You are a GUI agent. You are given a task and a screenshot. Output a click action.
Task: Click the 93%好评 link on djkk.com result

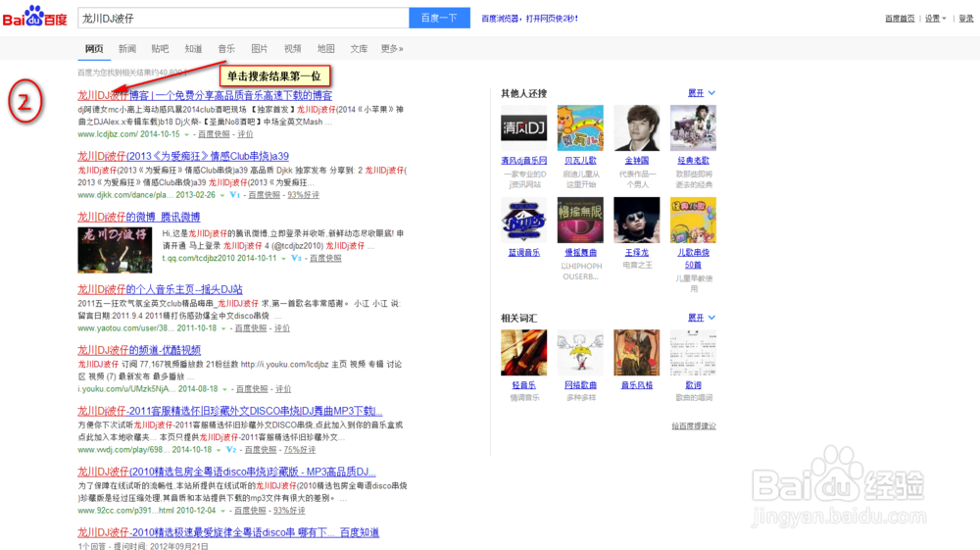(x=303, y=195)
